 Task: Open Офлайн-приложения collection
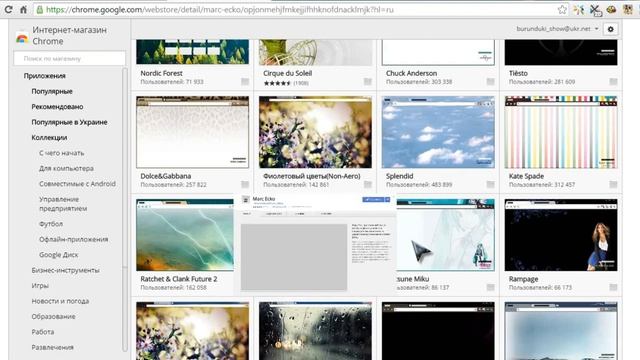coord(73,240)
